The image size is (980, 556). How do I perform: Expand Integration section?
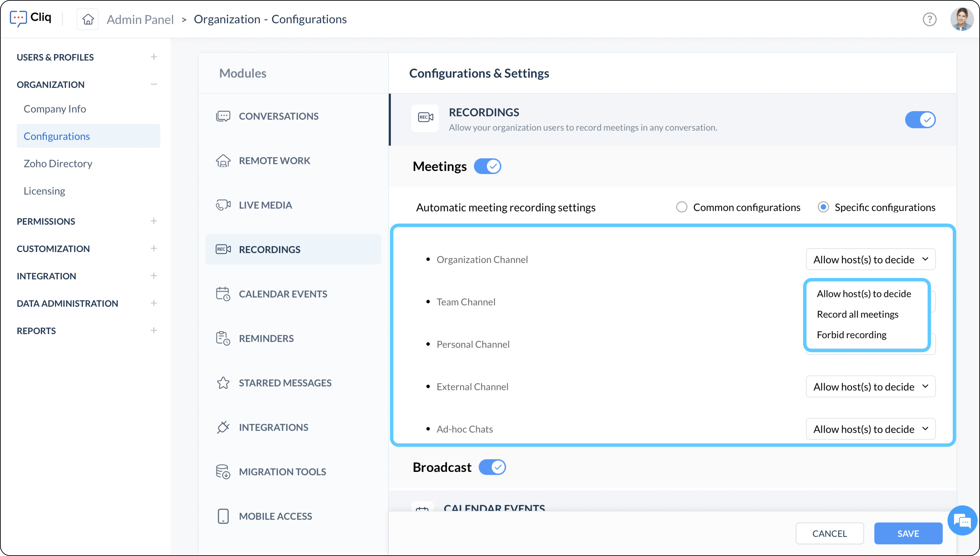point(153,276)
